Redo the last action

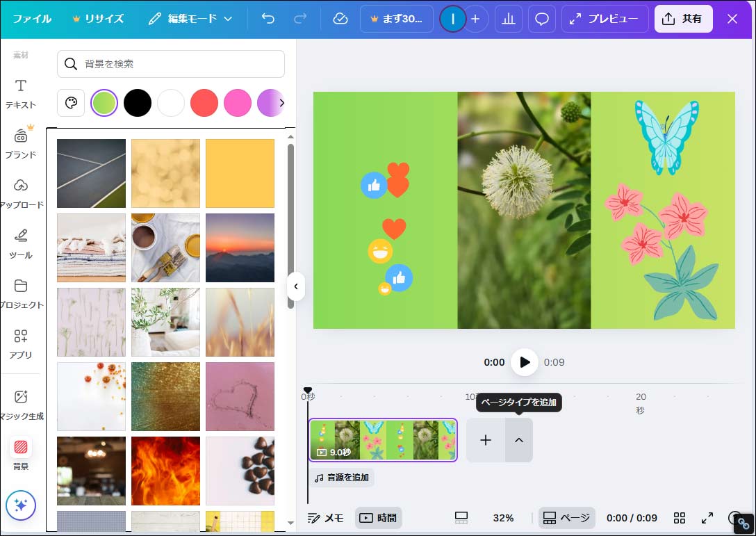point(300,19)
